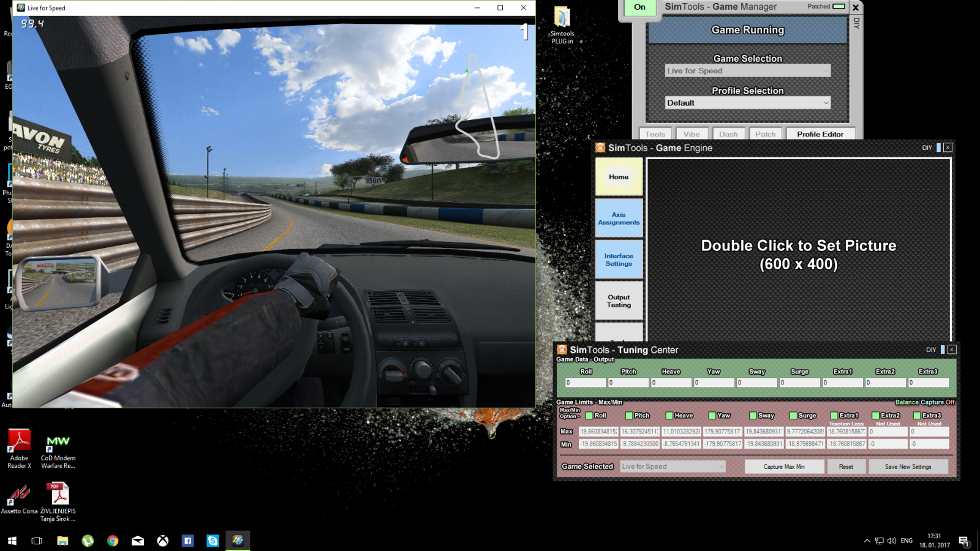Launch Assetto Corsa desktop shortcut

19,499
